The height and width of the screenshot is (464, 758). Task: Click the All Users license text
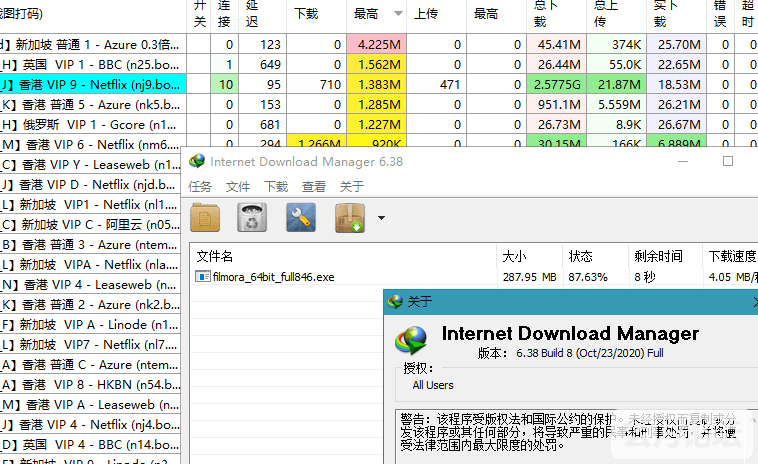tap(433, 385)
